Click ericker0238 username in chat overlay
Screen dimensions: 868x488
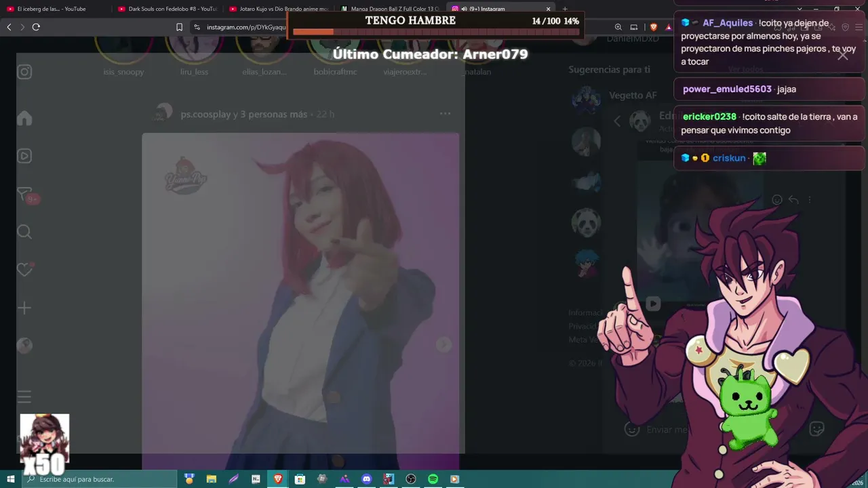pos(709,117)
